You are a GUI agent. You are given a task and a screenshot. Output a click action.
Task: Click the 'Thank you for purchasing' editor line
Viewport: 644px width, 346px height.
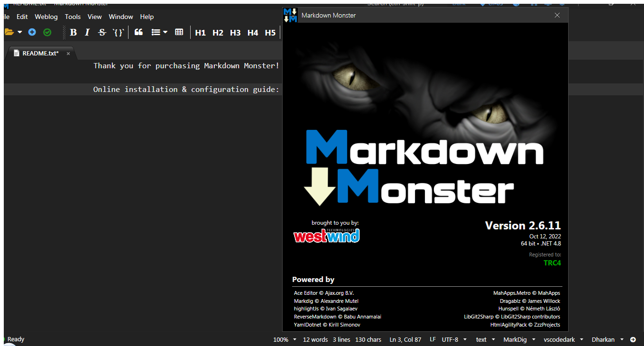[x=186, y=66]
